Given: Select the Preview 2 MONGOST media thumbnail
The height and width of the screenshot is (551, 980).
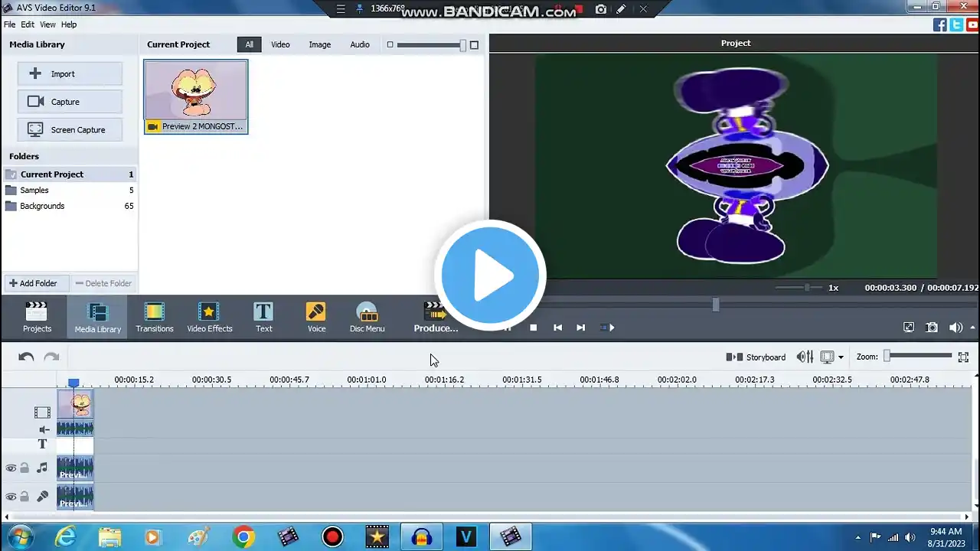Looking at the screenshot, I should [x=196, y=96].
